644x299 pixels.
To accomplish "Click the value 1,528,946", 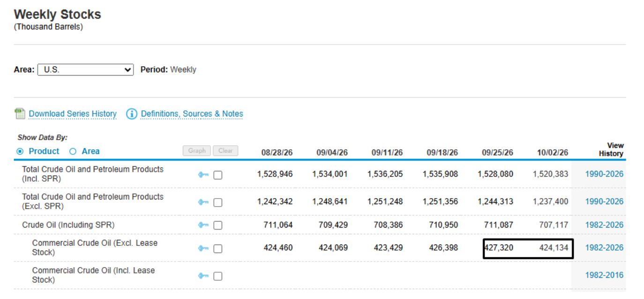I will click(275, 174).
